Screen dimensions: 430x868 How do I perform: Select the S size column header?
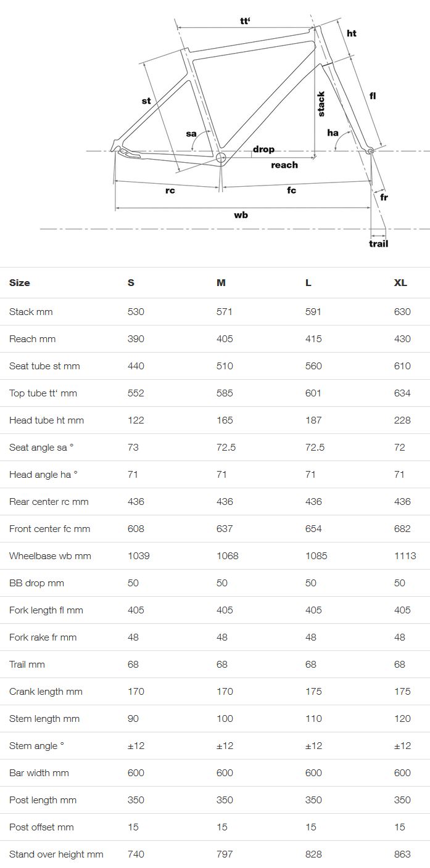[131, 283]
